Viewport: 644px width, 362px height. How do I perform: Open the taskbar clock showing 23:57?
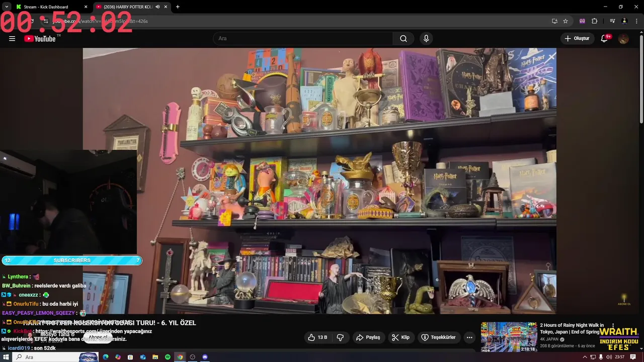[x=620, y=357]
